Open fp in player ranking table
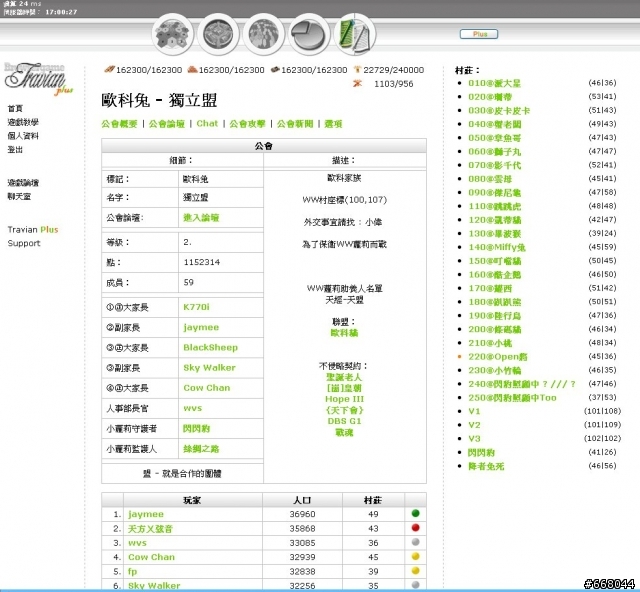 pos(132,571)
